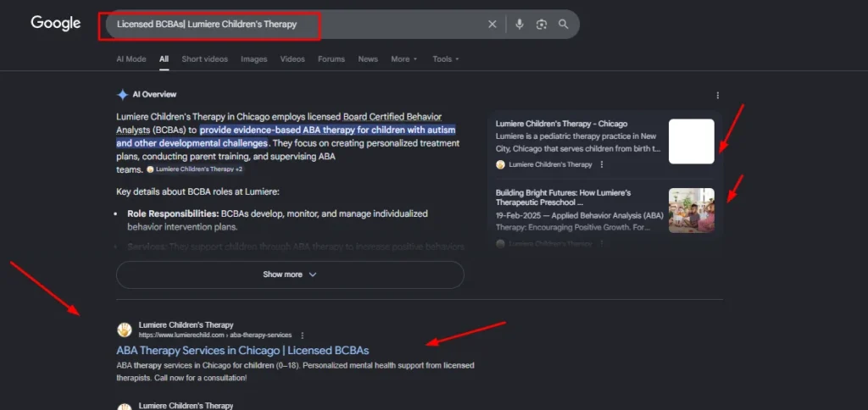Click the preschool article thumbnail image

[x=691, y=210]
